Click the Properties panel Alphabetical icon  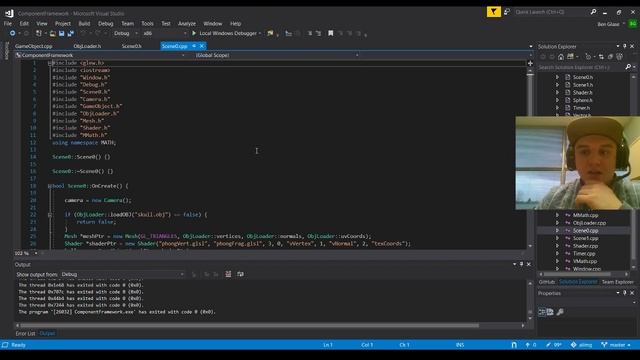coord(550,312)
